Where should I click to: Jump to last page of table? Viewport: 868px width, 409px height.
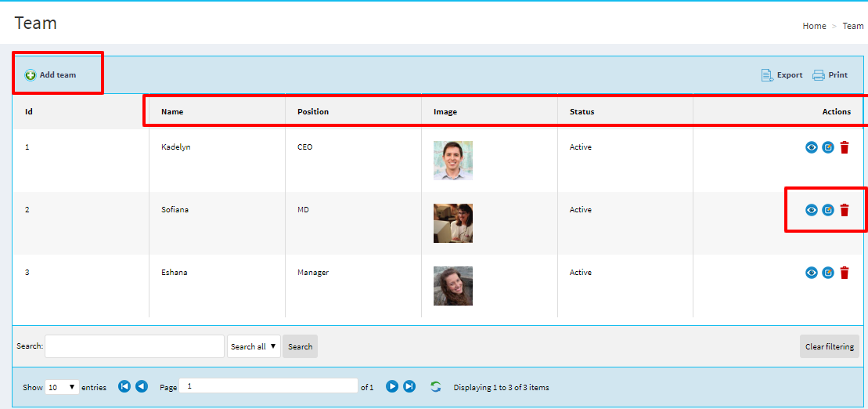[x=409, y=386]
